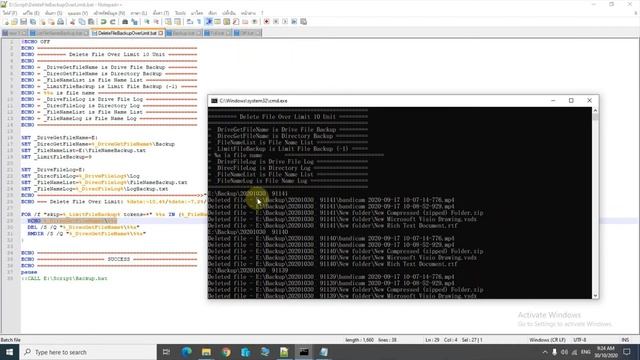Click the 'pause' line in the editor
The image size is (640, 360).
(x=29, y=272)
